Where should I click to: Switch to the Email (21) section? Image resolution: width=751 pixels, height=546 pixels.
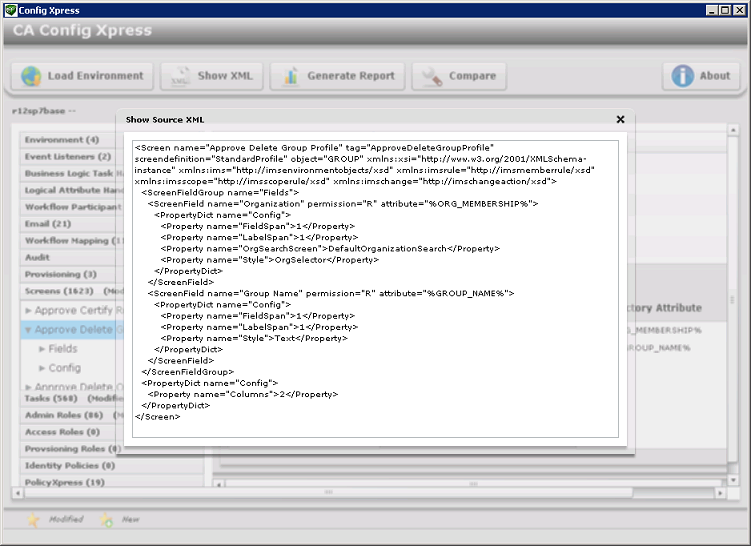48,224
